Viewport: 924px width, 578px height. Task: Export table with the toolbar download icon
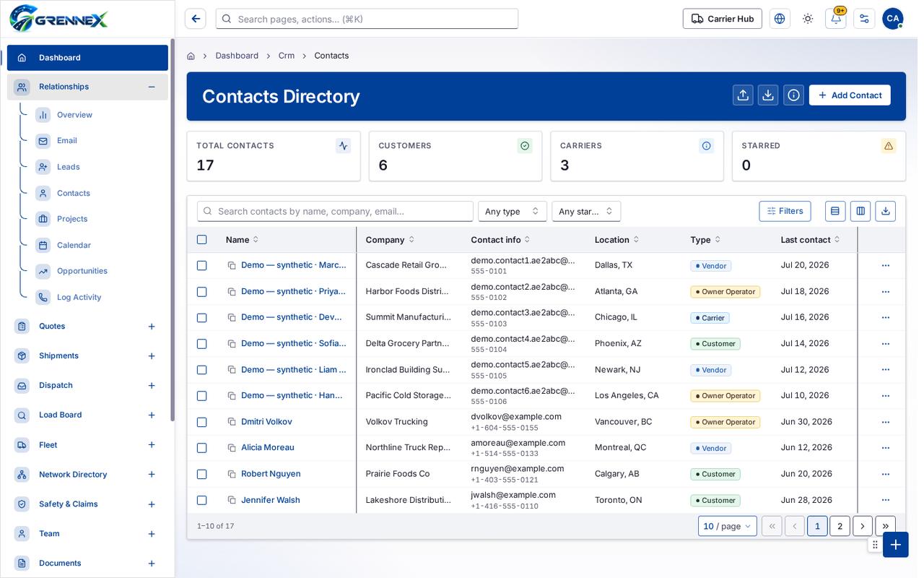886,211
